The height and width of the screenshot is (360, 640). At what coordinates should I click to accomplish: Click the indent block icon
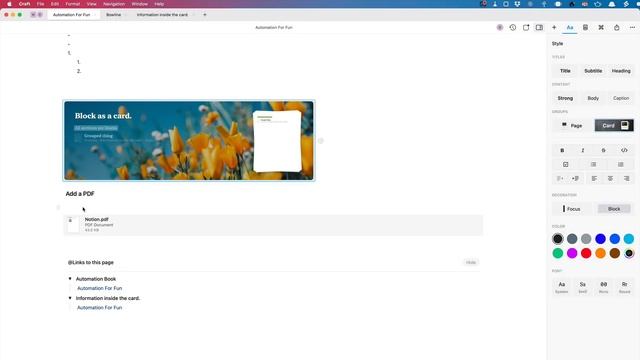(x=576, y=178)
